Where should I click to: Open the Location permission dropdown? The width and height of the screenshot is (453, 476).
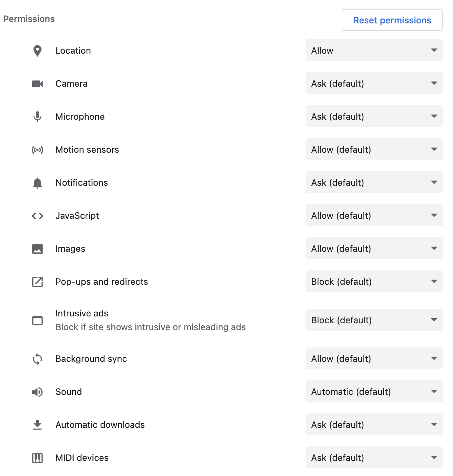[374, 50]
